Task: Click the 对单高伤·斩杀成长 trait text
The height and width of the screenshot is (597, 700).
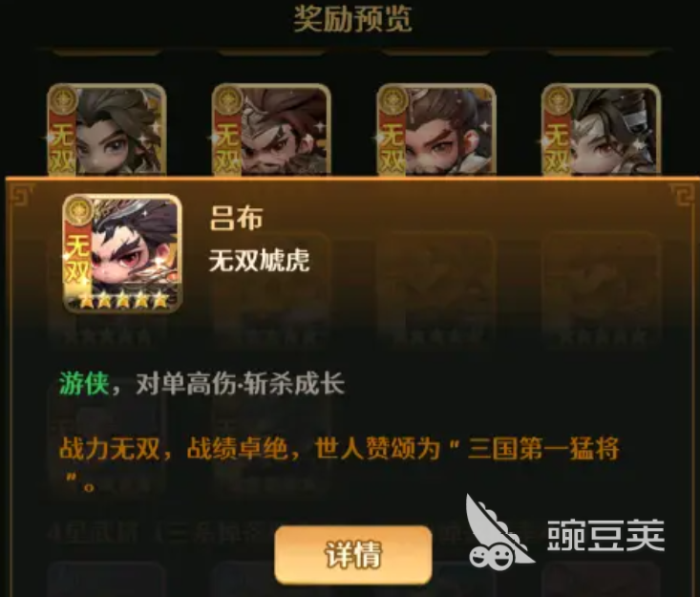Action: pos(241,384)
